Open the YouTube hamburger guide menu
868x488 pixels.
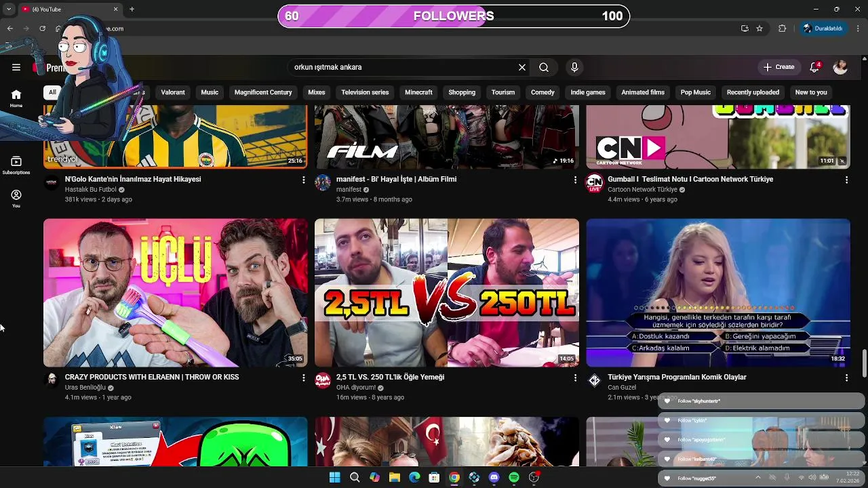(x=16, y=67)
